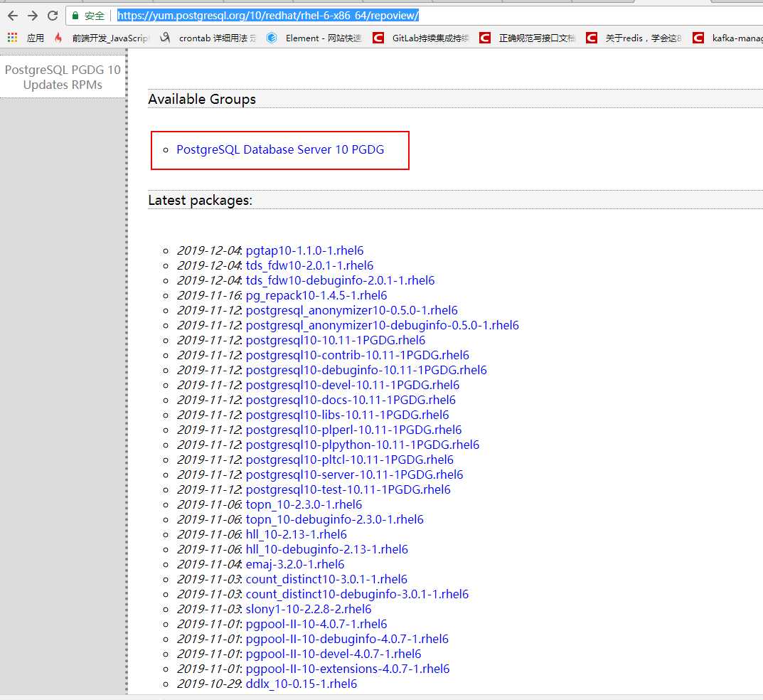Open ddlx_10-0.15-1.rhel6 package
This screenshot has width=763, height=700.
(x=302, y=684)
